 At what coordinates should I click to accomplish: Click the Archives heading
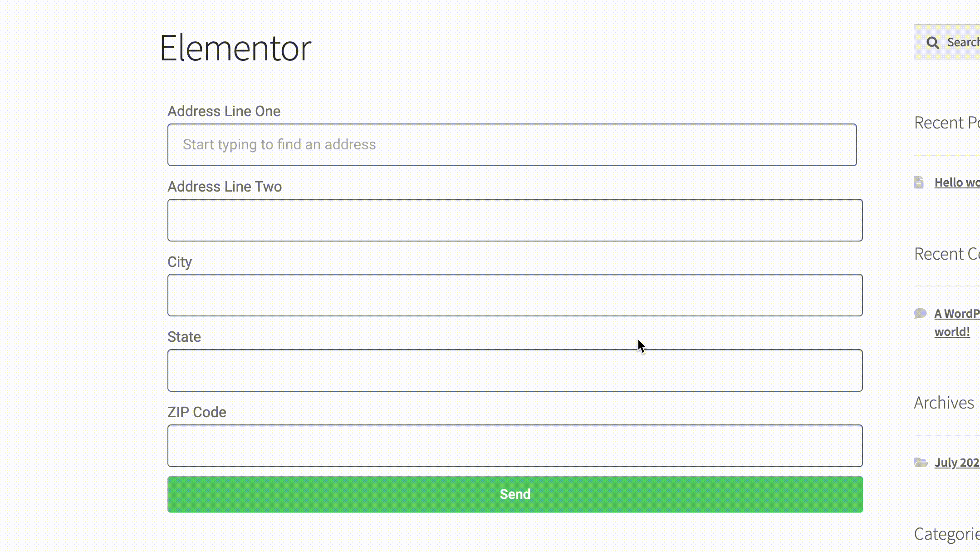pyautogui.click(x=944, y=403)
